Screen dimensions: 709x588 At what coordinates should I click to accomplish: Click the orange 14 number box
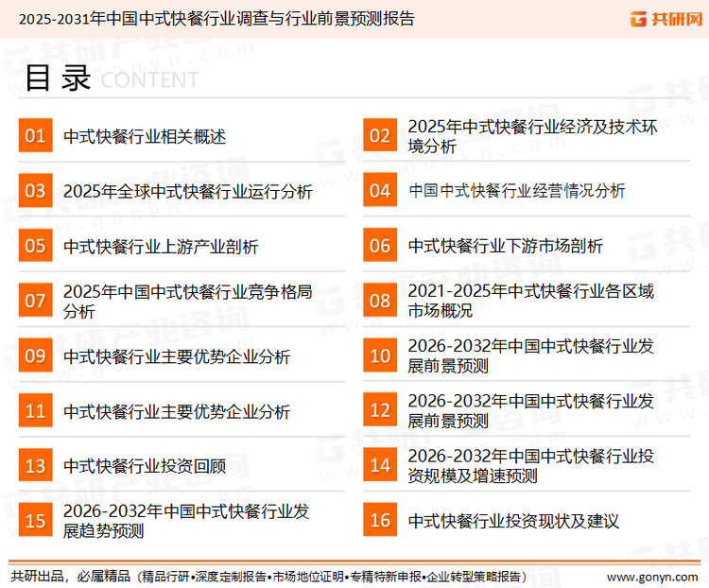380,464
